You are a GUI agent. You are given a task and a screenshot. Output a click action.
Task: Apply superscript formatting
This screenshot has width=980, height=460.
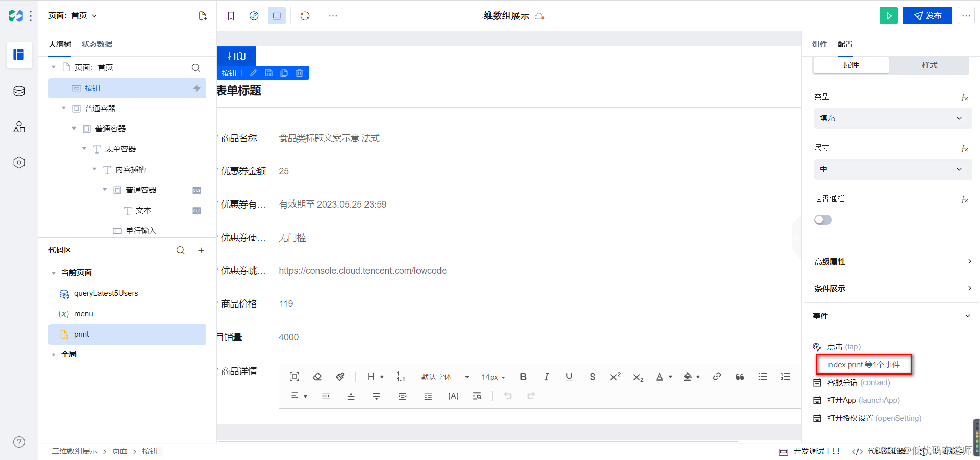pyautogui.click(x=615, y=377)
